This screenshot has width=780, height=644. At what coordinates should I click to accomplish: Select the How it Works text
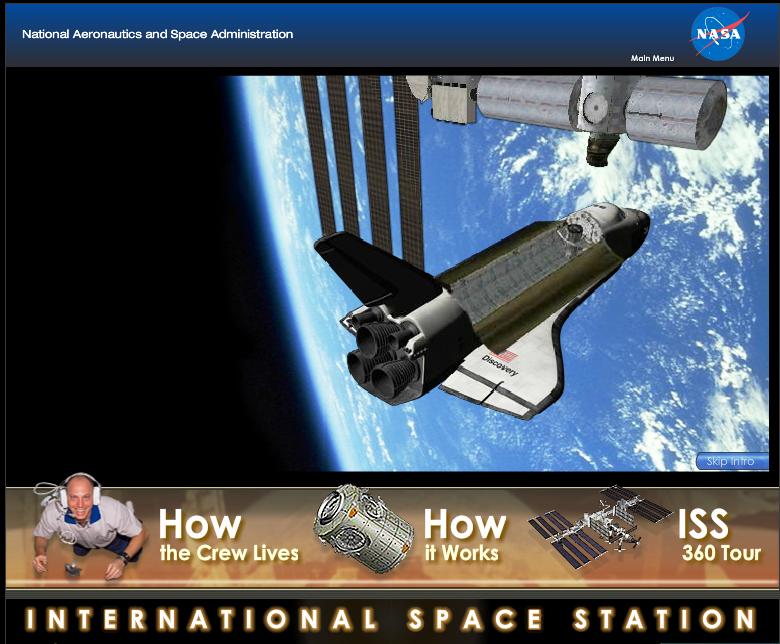(463, 536)
